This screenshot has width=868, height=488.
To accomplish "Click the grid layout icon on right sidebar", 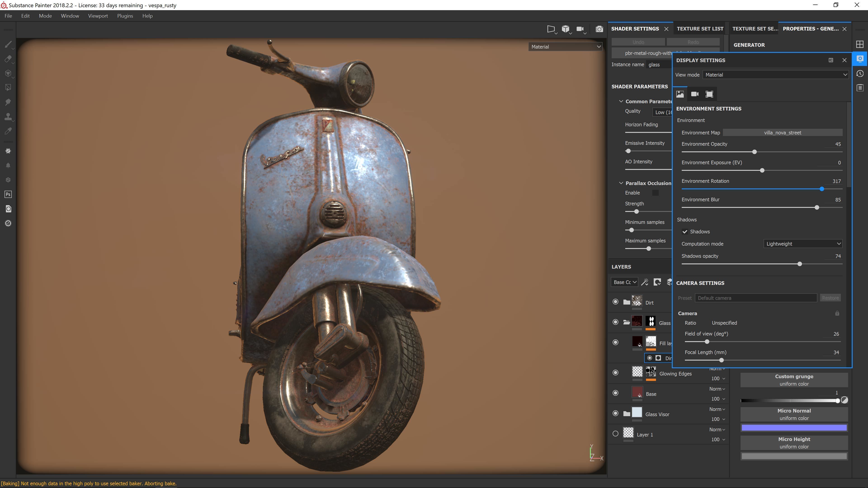I will pos(860,45).
